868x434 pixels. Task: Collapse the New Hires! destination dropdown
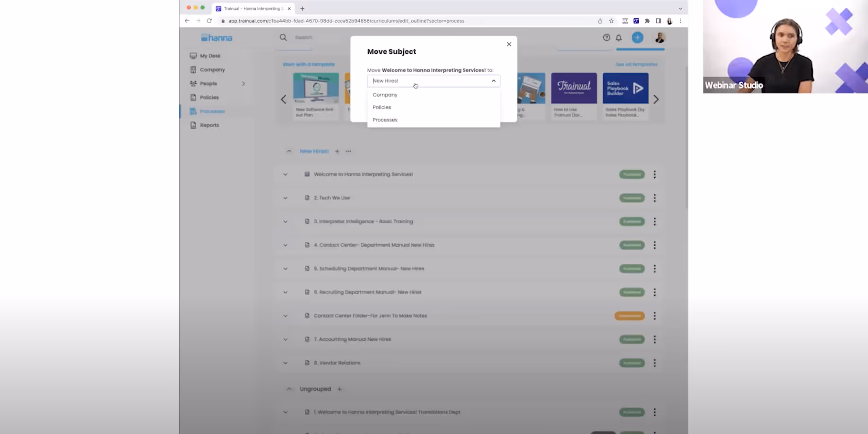pyautogui.click(x=494, y=81)
